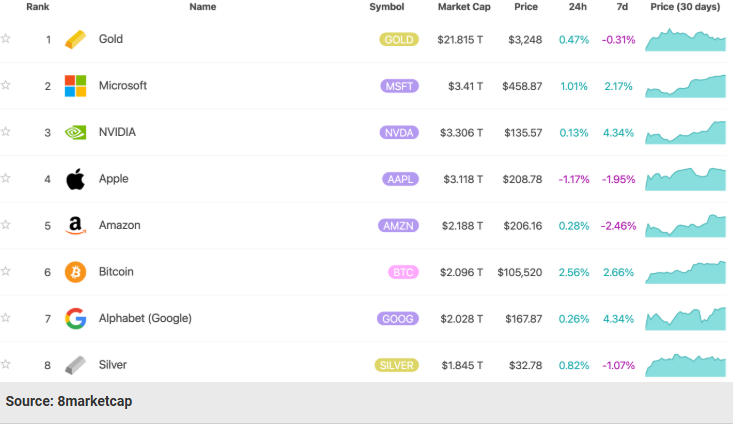The image size is (733, 424).
Task: Open Alphabet's 30-day price chart
Action: click(x=685, y=319)
